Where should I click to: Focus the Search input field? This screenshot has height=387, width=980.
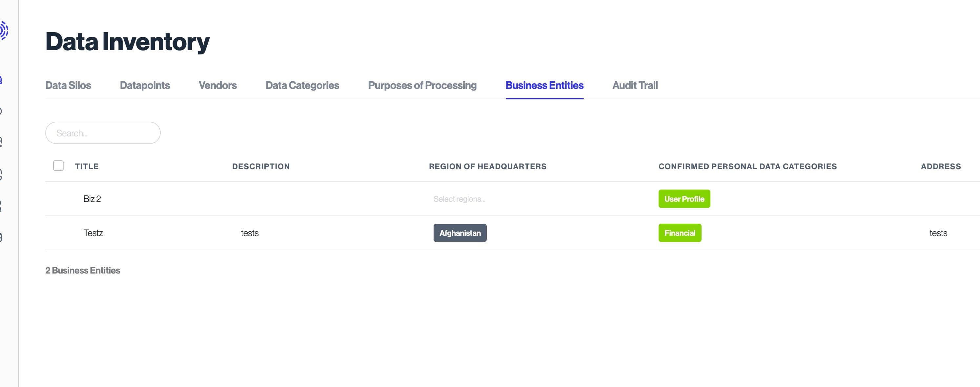coord(103,133)
